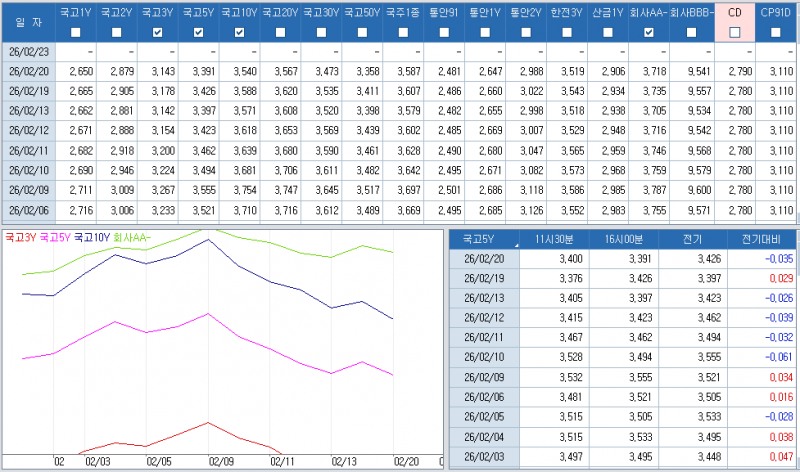Screen dimensions: 800x472
Task: Tick the 국고30Y checkbox
Action: click(x=321, y=33)
